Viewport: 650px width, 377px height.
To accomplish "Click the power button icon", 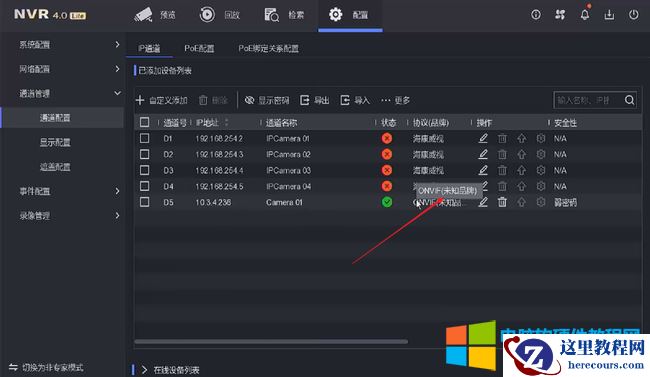I will pyautogui.click(x=633, y=15).
